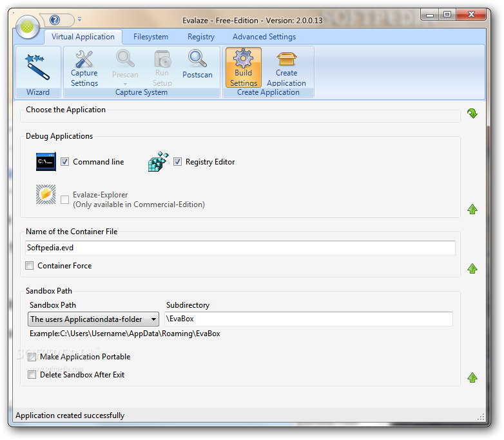This screenshot has width=504, height=440.
Task: Click the Create Application group label
Action: [x=268, y=92]
